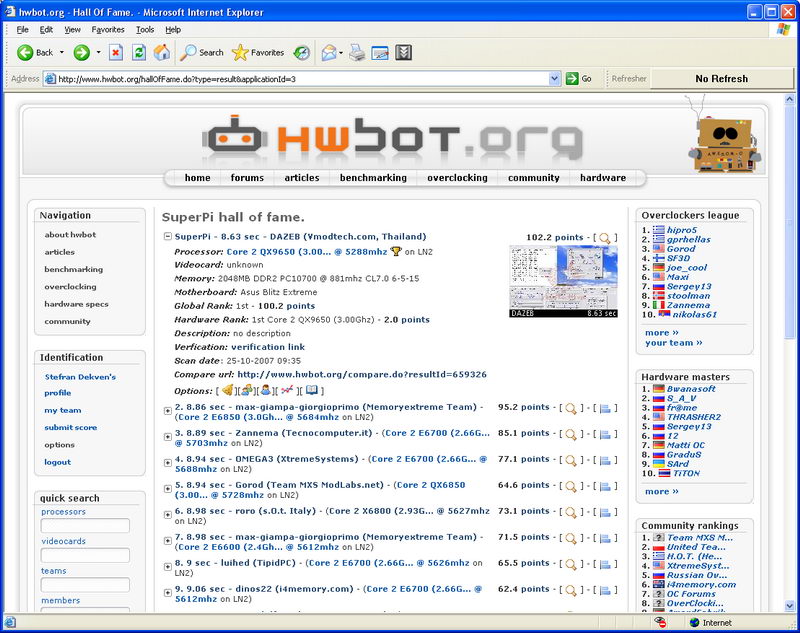Viewport: 800px width, 633px height.
Task: Click the graph chart Options icon
Action: tap(287, 390)
